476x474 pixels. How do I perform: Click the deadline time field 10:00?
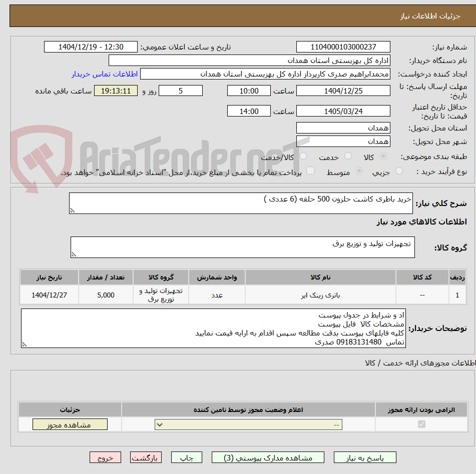[249, 90]
